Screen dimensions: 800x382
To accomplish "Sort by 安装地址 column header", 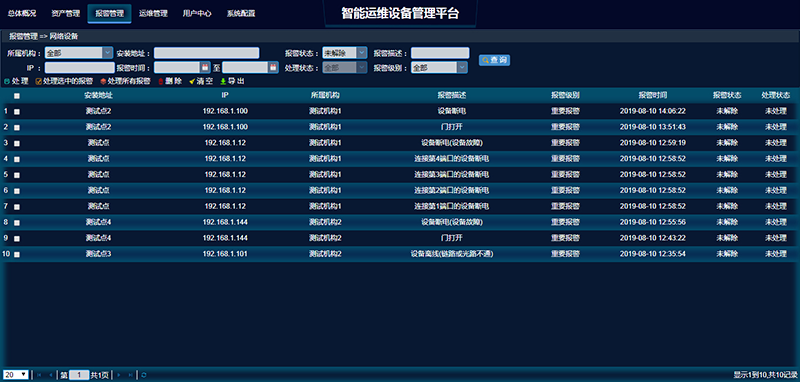I will (98, 95).
